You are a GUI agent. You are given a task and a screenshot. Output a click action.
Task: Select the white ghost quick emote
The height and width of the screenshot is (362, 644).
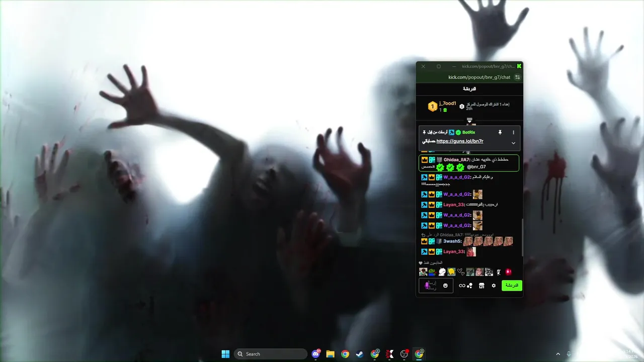442,272
